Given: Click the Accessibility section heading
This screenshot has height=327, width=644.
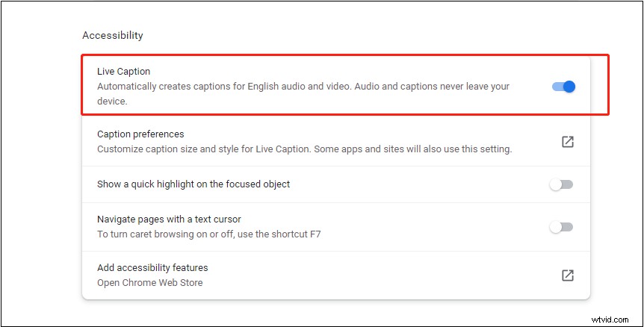Looking at the screenshot, I should [113, 36].
